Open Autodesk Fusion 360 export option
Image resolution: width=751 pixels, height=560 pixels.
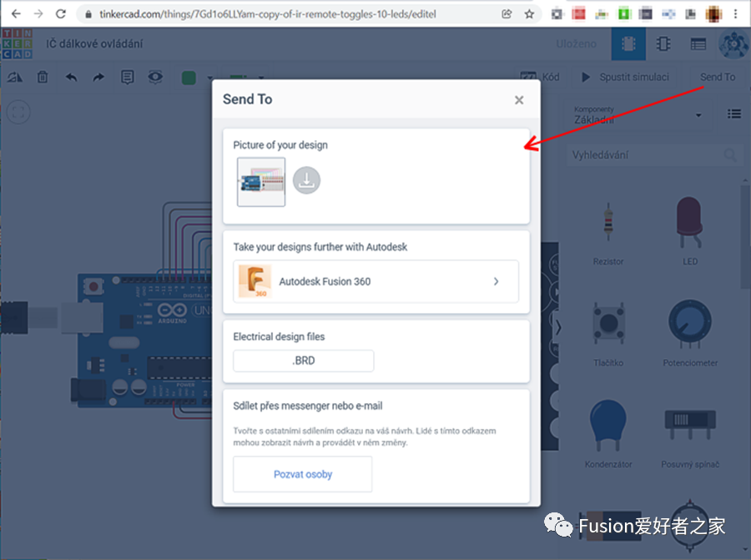(x=376, y=282)
